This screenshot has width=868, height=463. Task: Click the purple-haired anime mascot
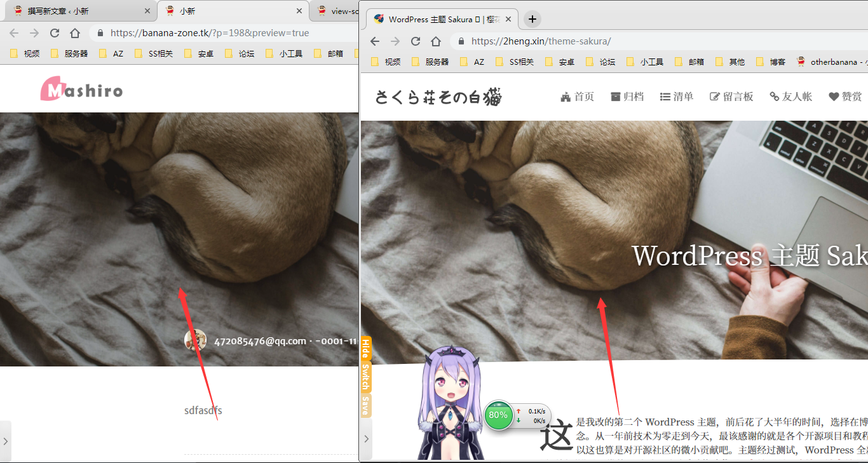pyautogui.click(x=451, y=403)
